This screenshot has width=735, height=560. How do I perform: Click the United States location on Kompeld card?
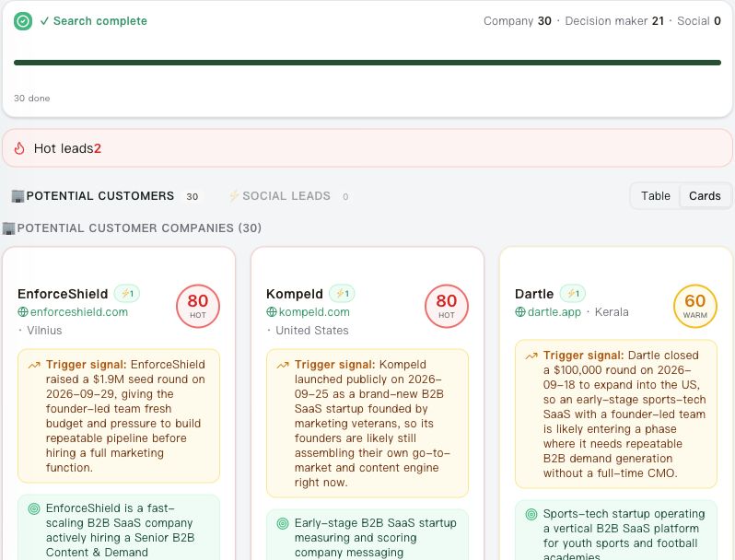(x=311, y=331)
